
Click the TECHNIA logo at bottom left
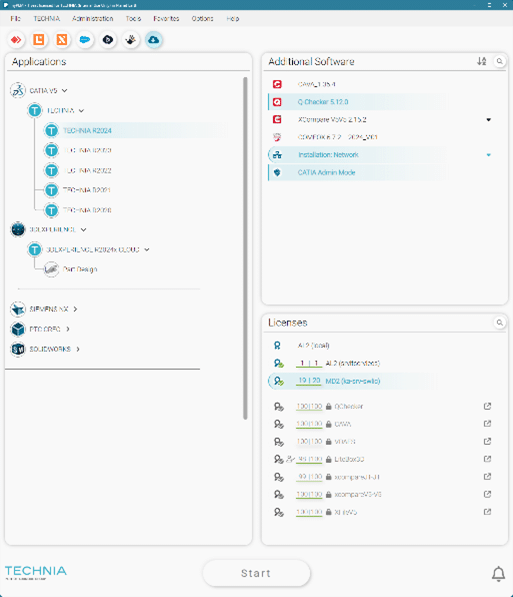[36, 573]
